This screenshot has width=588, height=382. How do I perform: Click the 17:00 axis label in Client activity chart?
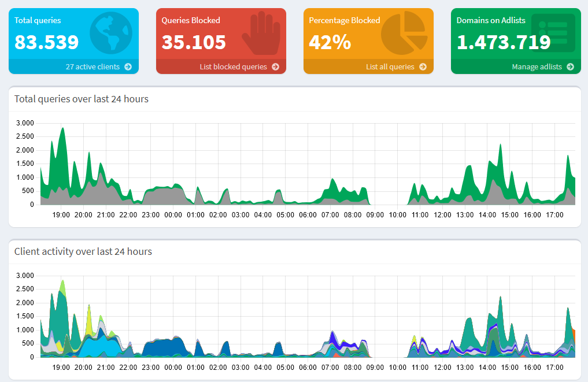point(554,368)
